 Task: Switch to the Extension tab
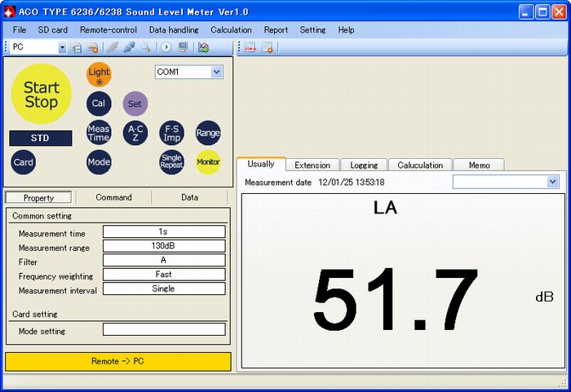point(312,165)
